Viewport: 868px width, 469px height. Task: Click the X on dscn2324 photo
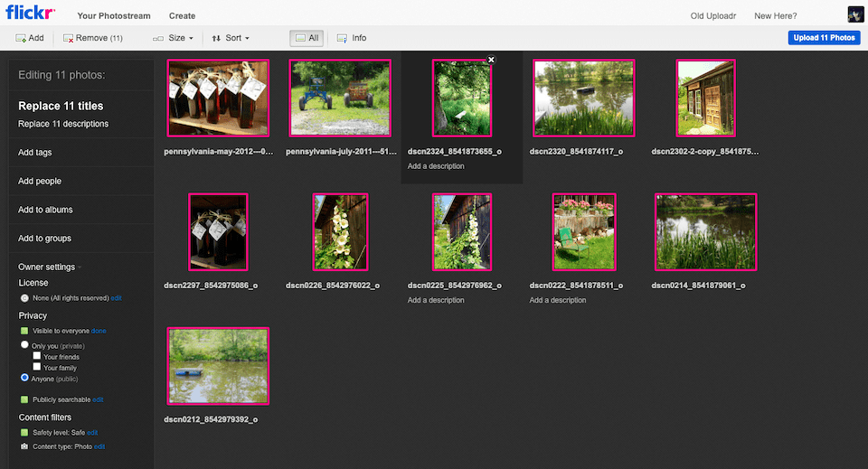click(491, 60)
